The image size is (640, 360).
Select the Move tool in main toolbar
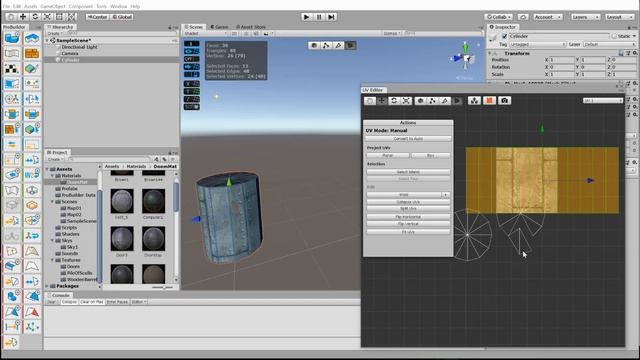(x=23, y=17)
